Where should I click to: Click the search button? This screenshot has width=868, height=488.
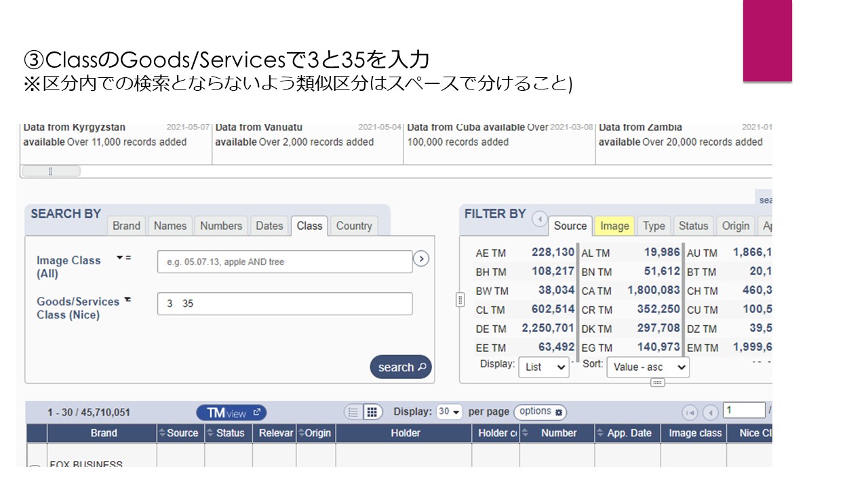click(x=401, y=367)
